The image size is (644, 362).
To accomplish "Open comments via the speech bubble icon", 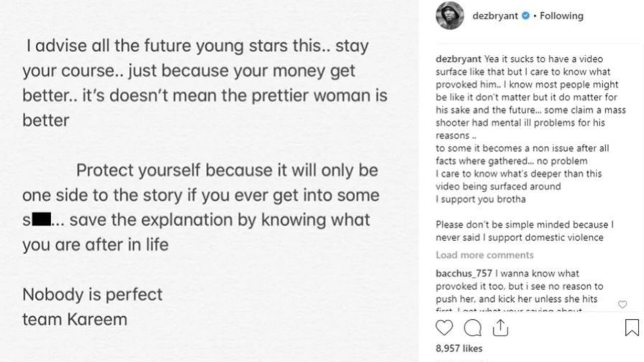I will (x=472, y=328).
